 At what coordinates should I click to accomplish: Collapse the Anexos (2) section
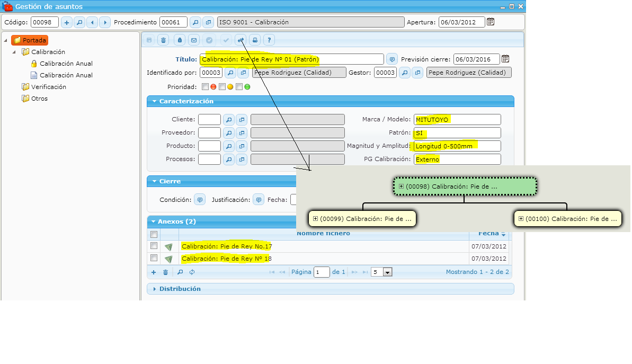(x=154, y=221)
